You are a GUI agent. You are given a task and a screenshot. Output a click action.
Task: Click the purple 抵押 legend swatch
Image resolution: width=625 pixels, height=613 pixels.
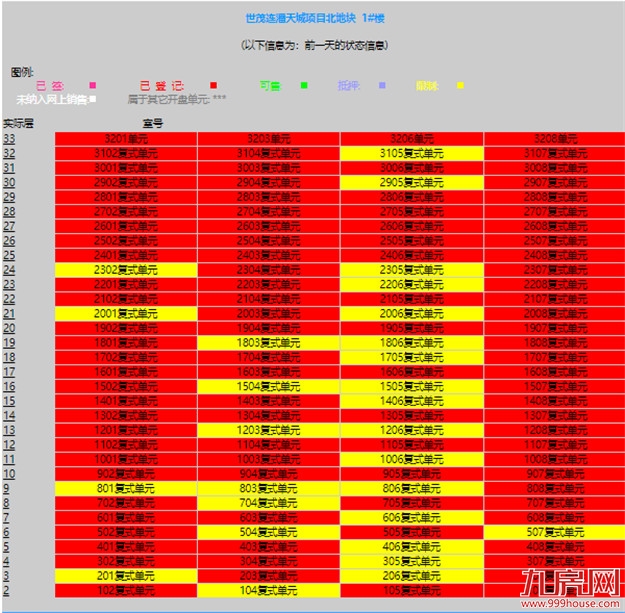(382, 86)
